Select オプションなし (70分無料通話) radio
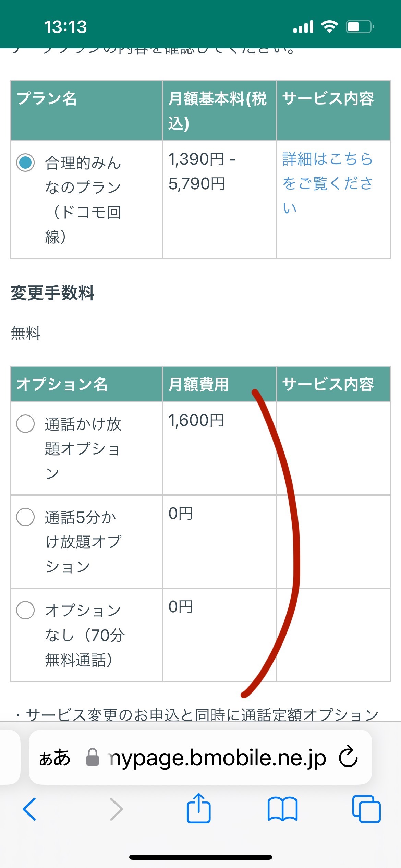The height and width of the screenshot is (868, 401). click(25, 610)
